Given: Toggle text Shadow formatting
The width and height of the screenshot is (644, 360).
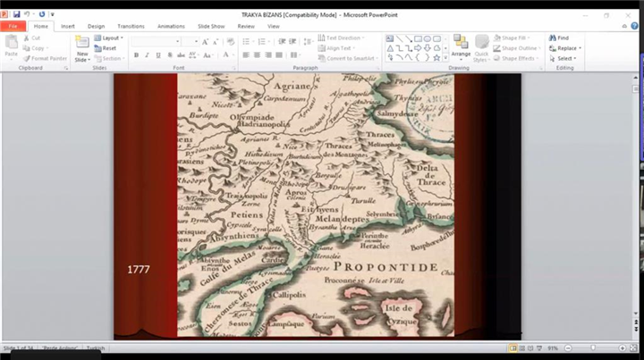Looking at the screenshot, I should coord(170,55).
